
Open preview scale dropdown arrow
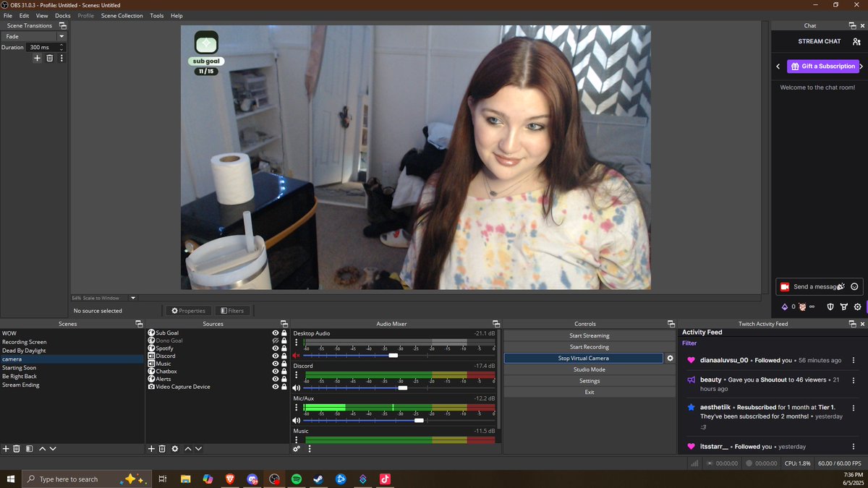(x=133, y=298)
